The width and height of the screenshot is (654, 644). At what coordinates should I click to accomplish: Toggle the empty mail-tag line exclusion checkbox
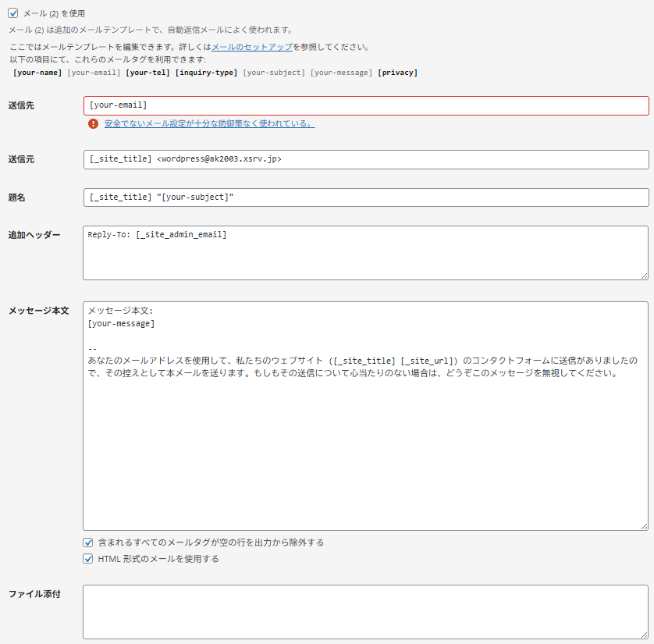(x=88, y=543)
